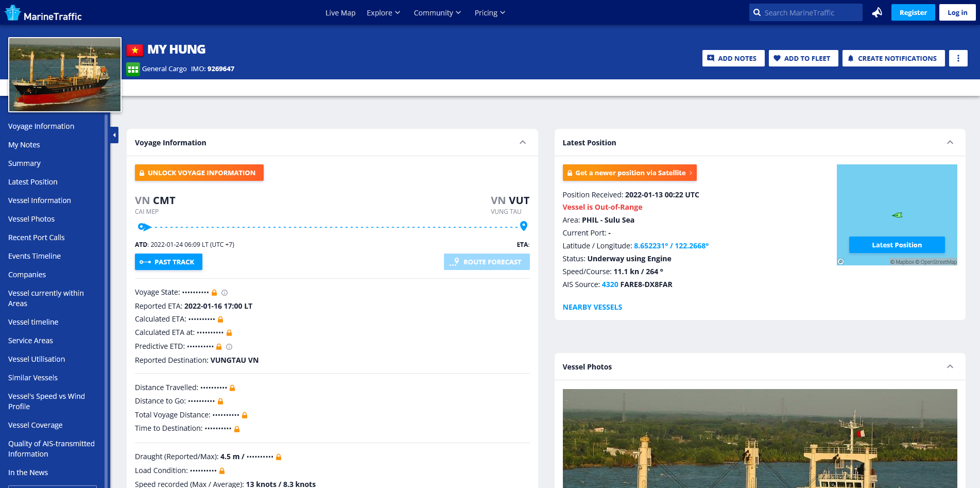Click lock icon beside Calculated ETA at
Viewport: 980px width, 488px height.
[229, 333]
